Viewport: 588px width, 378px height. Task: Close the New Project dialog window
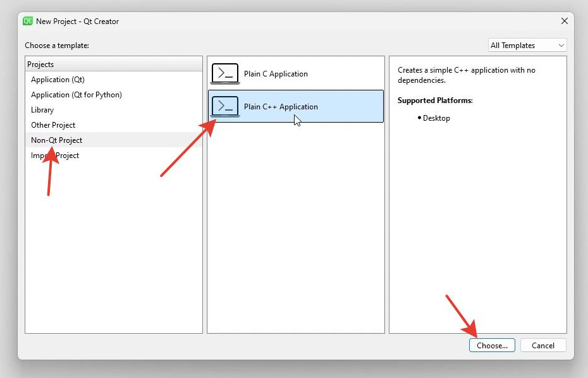[565, 21]
